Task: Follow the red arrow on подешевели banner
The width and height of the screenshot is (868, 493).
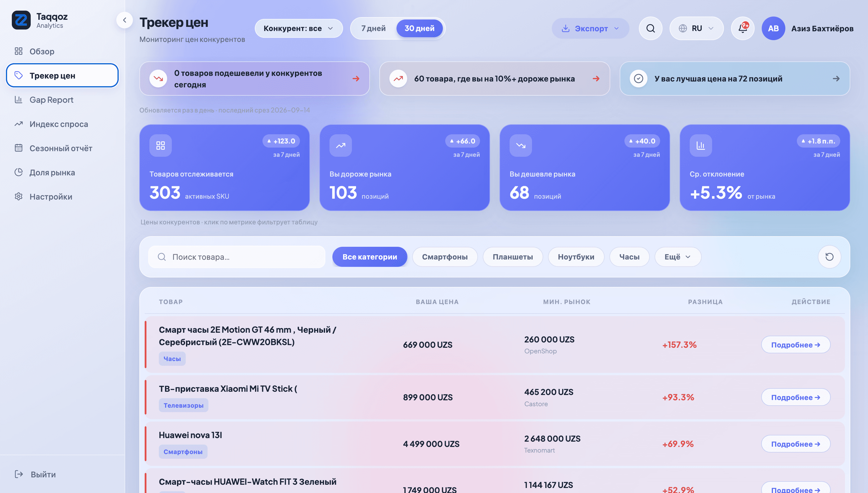Action: click(356, 79)
